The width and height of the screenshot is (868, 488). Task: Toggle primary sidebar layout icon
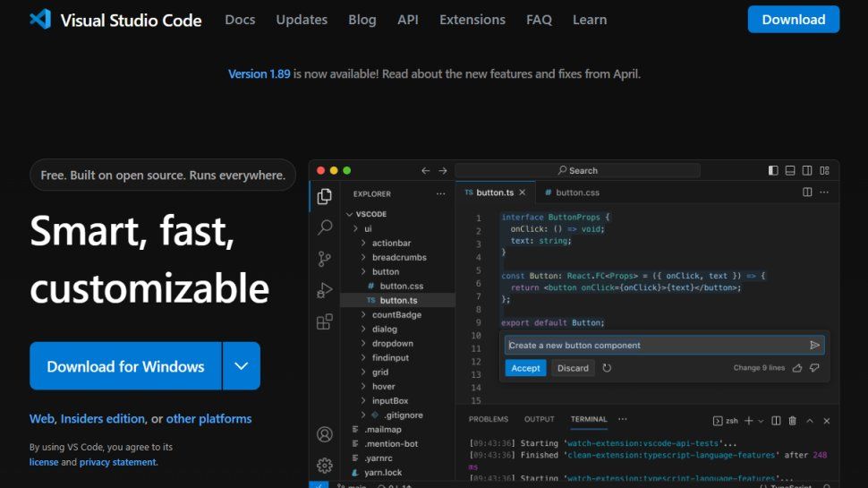pyautogui.click(x=773, y=171)
